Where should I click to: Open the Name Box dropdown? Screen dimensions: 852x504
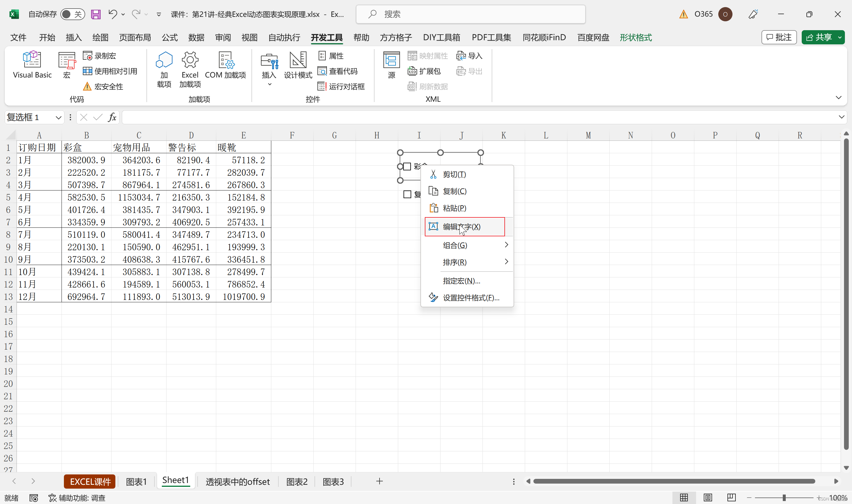coord(58,117)
